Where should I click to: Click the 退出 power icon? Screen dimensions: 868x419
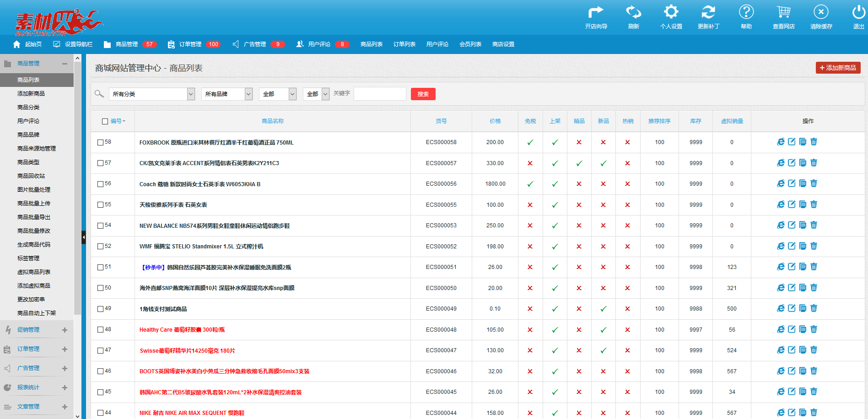[x=858, y=11]
